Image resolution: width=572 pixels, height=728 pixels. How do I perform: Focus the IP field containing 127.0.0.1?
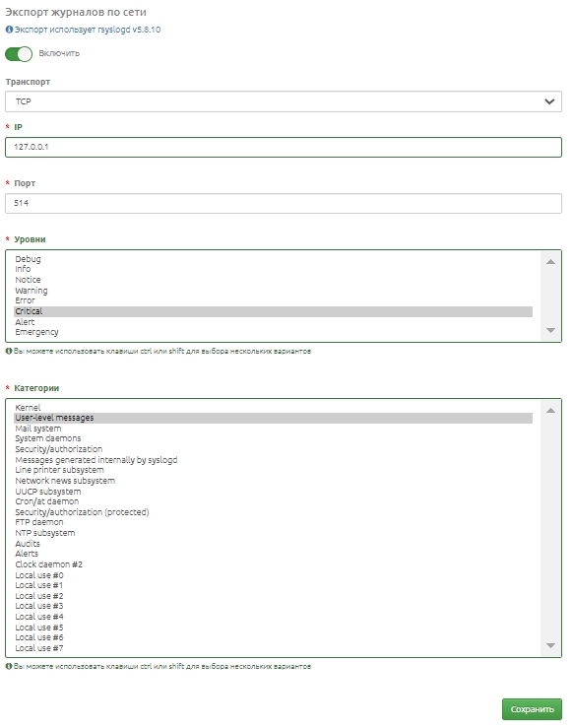(284, 147)
